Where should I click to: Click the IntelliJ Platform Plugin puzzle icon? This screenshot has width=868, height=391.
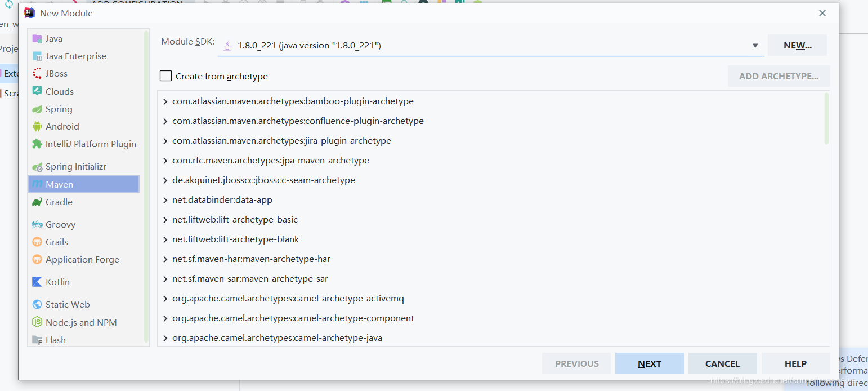pos(37,144)
